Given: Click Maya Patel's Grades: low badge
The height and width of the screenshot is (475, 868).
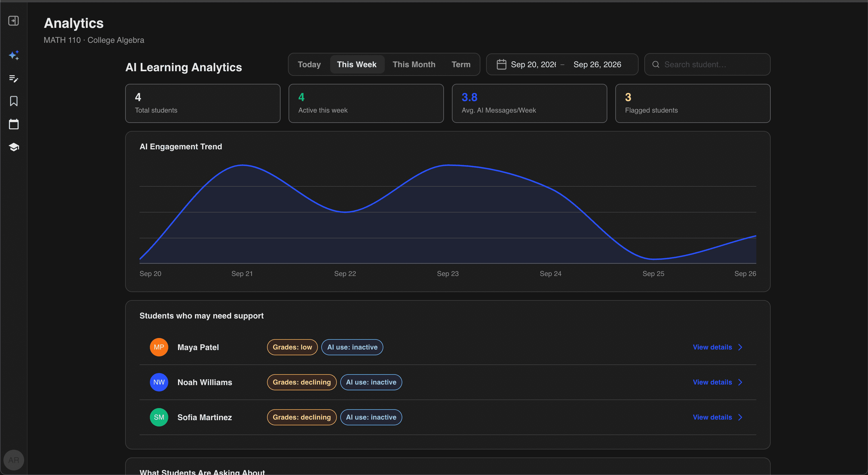Looking at the screenshot, I should [x=292, y=347].
